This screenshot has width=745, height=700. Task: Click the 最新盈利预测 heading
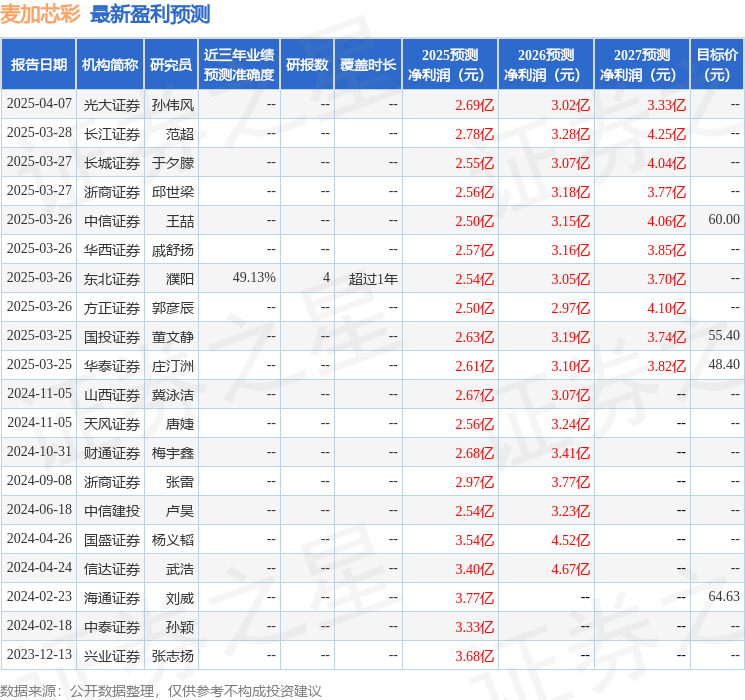pos(150,14)
